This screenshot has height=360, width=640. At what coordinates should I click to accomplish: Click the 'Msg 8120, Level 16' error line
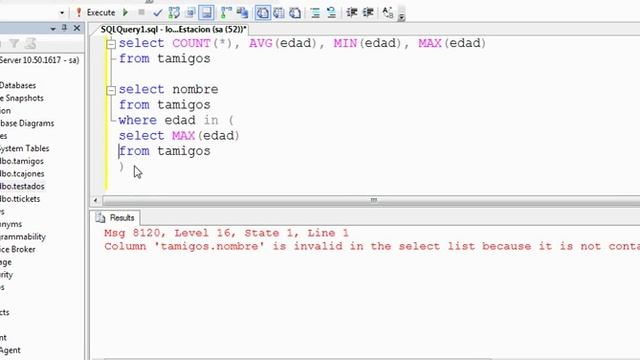click(x=227, y=233)
